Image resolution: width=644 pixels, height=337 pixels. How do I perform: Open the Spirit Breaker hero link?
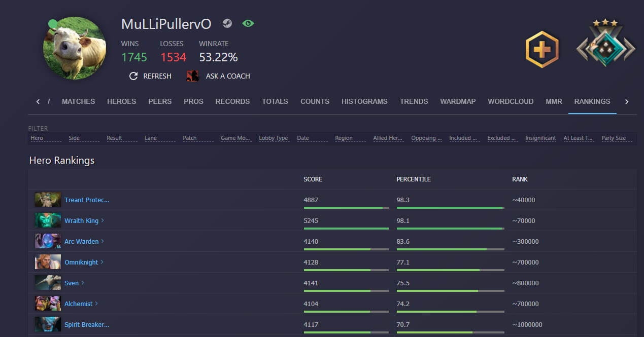point(87,325)
